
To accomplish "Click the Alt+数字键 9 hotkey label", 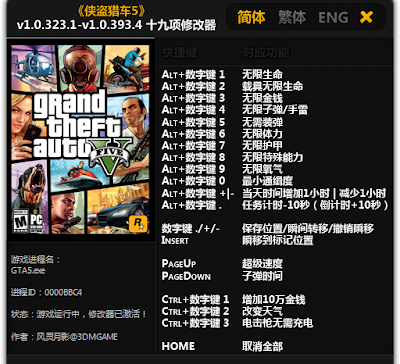I will coord(193,169).
